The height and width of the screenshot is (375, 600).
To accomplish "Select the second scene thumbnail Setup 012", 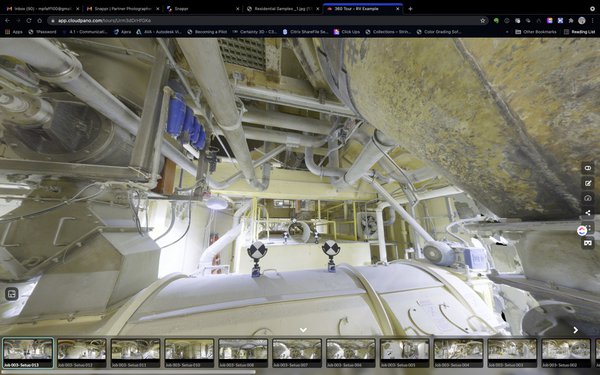I will tap(82, 353).
